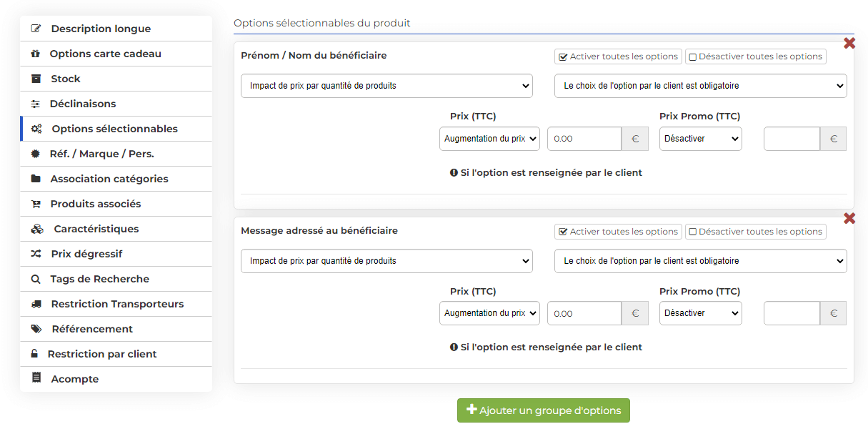The image size is (868, 439).
Task: Remove the Message adressé au bénéficiaire group
Action: click(849, 218)
